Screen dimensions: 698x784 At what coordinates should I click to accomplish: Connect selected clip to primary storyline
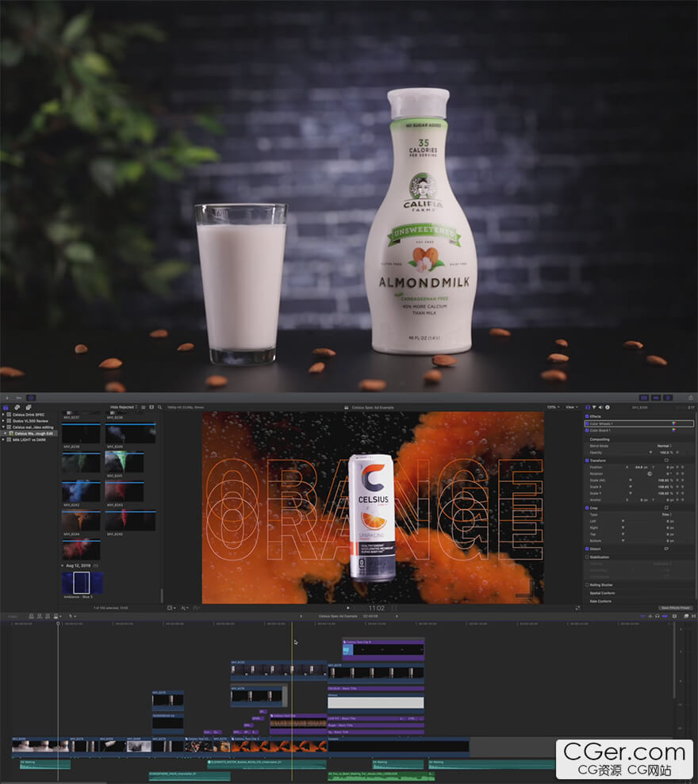tap(31, 617)
